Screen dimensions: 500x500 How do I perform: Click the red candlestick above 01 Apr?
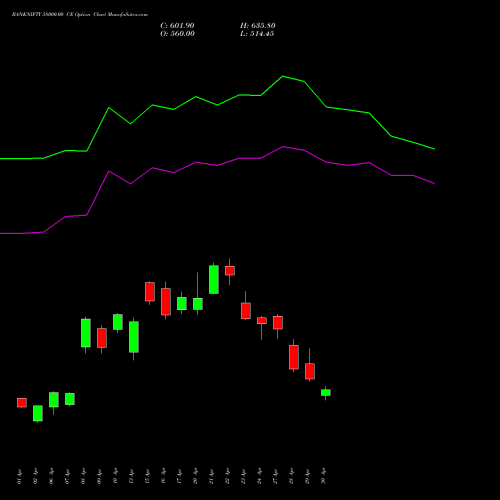click(22, 403)
